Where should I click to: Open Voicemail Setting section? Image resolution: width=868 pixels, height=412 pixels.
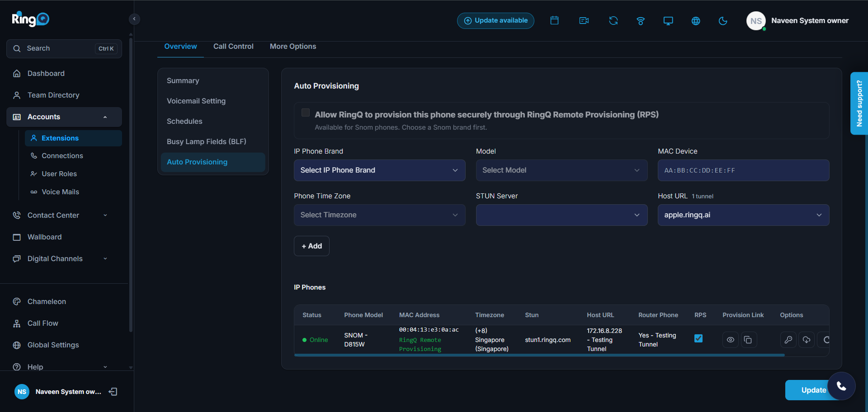coord(213,101)
